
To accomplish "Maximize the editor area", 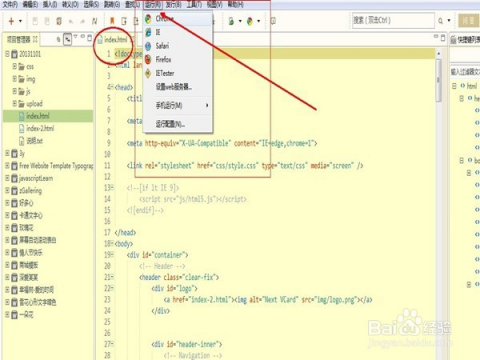I will [x=443, y=38].
